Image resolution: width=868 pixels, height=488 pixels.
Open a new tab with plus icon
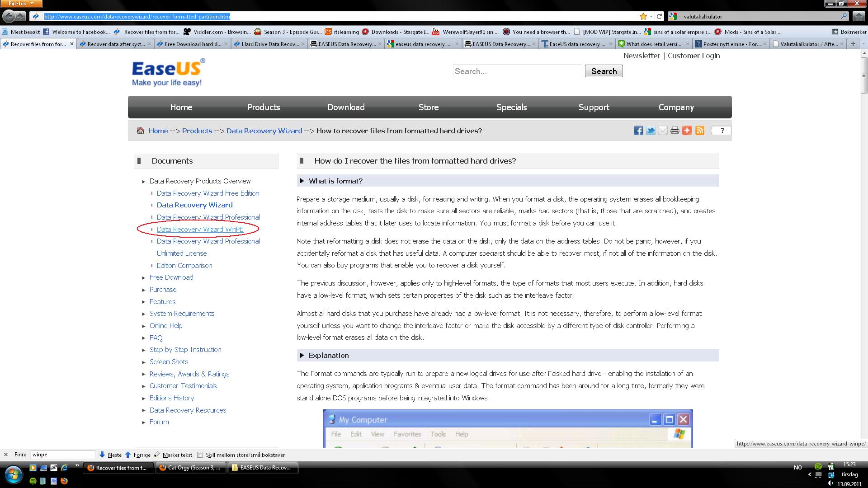[853, 44]
